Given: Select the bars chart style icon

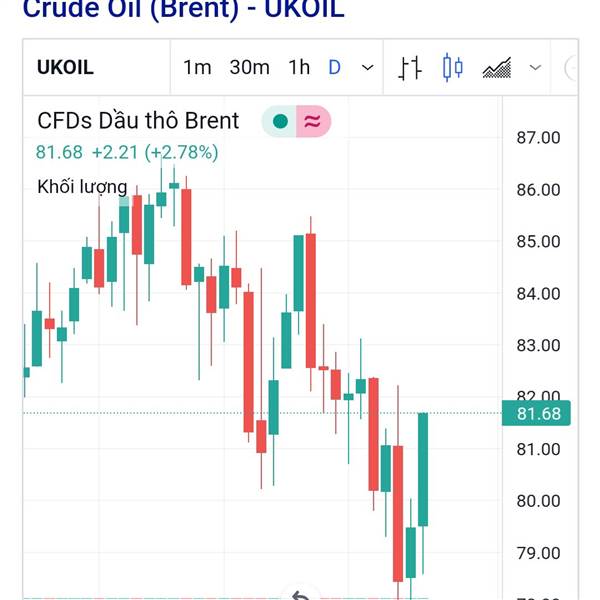Looking at the screenshot, I should coord(409,68).
